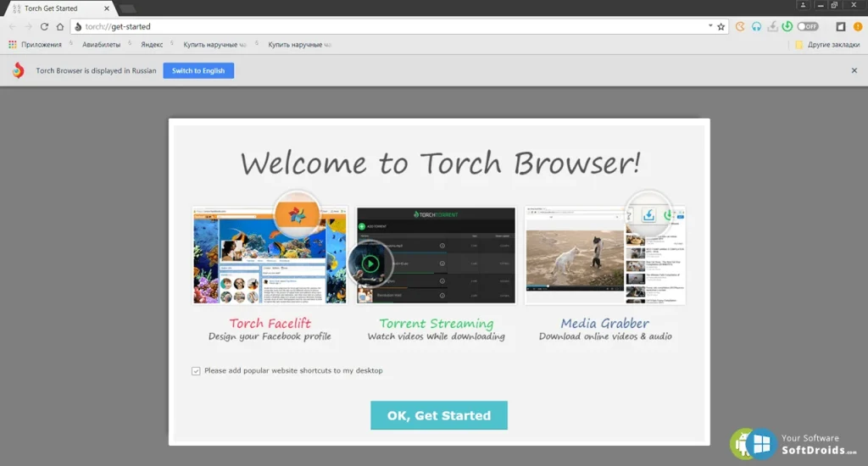Expand the address bar dropdown arrow
The image size is (868, 466).
710,26
